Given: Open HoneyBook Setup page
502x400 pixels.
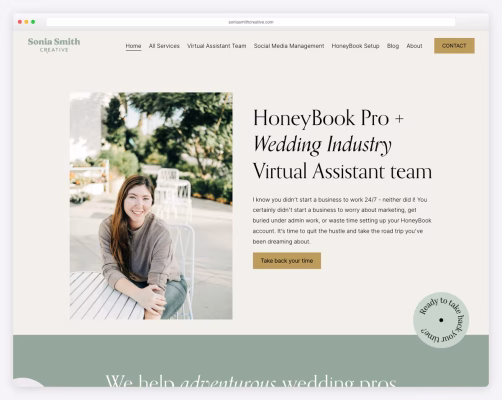Looking at the screenshot, I should pyautogui.click(x=355, y=46).
